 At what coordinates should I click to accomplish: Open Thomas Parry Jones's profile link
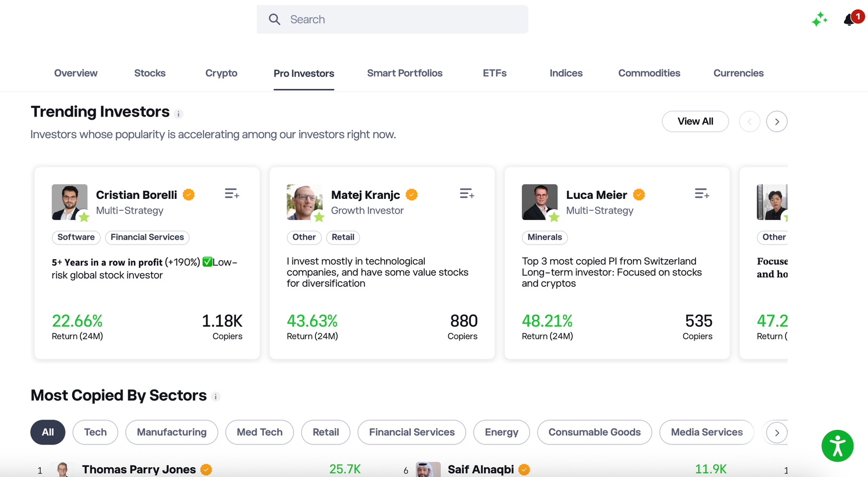[139, 469]
